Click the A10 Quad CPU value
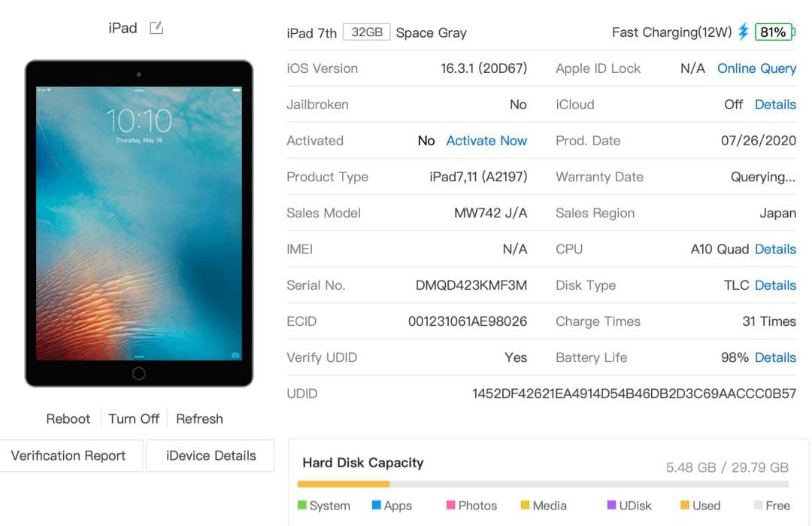 [720, 249]
